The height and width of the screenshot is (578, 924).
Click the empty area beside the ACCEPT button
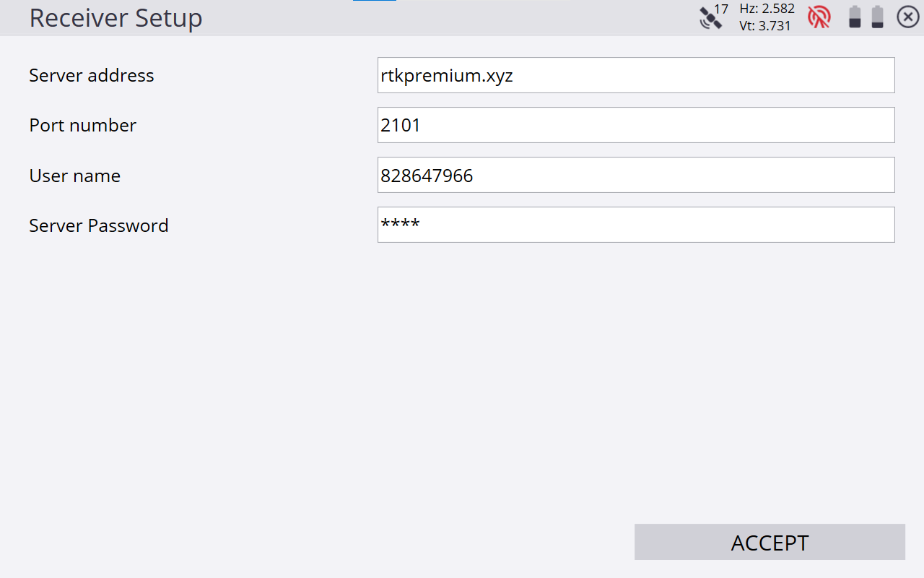[433, 542]
